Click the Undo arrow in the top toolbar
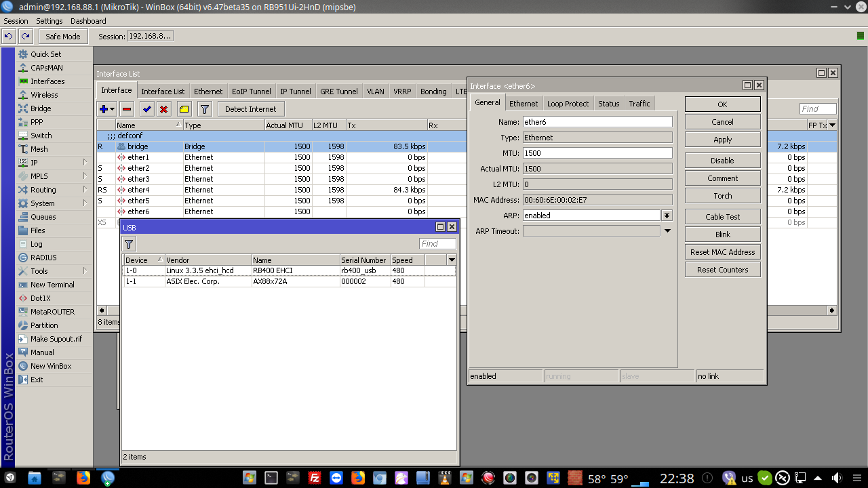868x488 pixels. 9,36
